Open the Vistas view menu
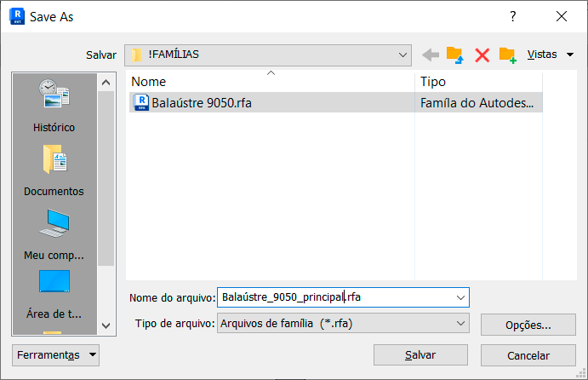 tap(550, 55)
